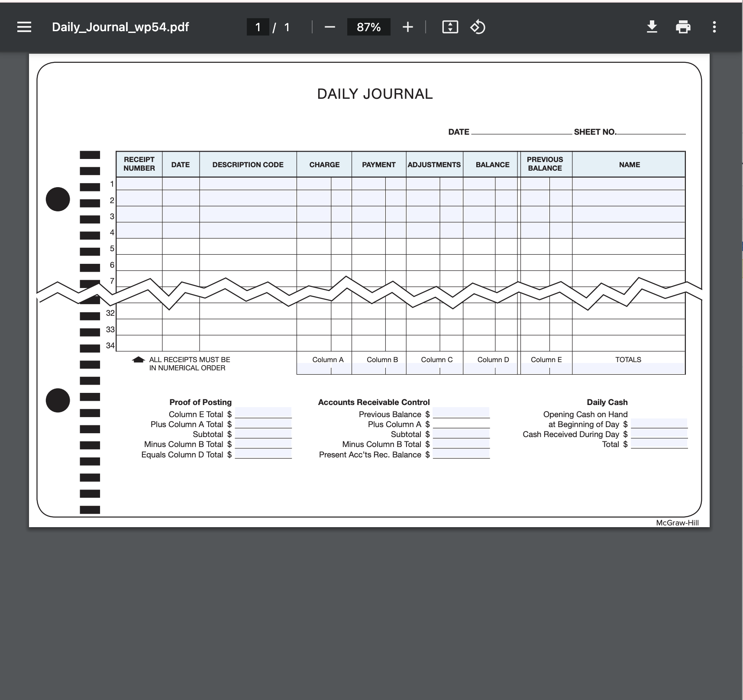
Task: Select the field under the TOTALS label
Action: pyautogui.click(x=629, y=369)
